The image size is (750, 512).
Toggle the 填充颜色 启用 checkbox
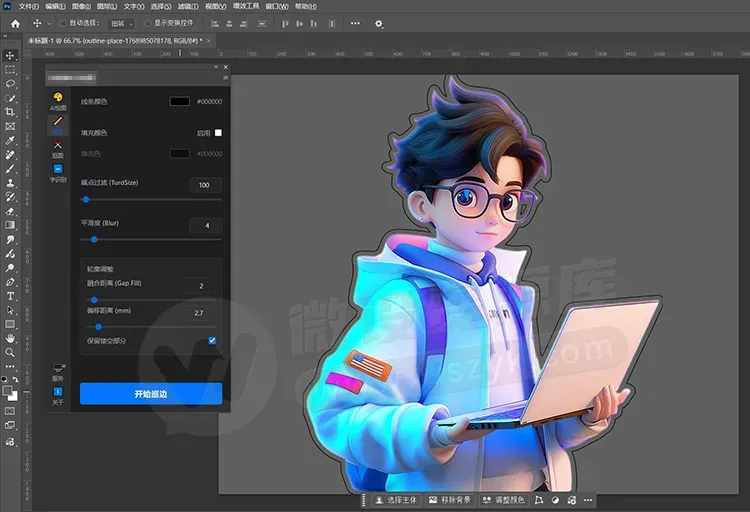pyautogui.click(x=218, y=133)
